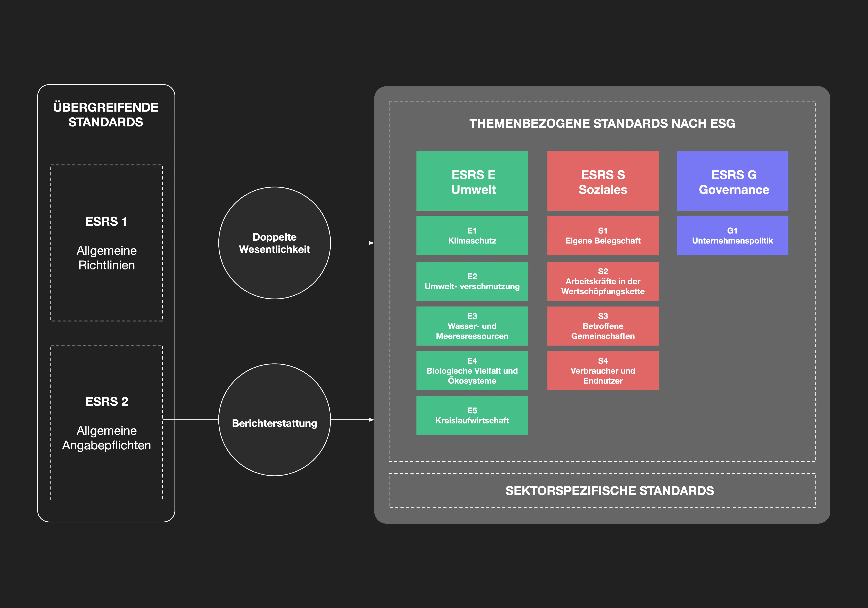
Task: Select the red ESRS S Soziales box
Action: point(603,181)
